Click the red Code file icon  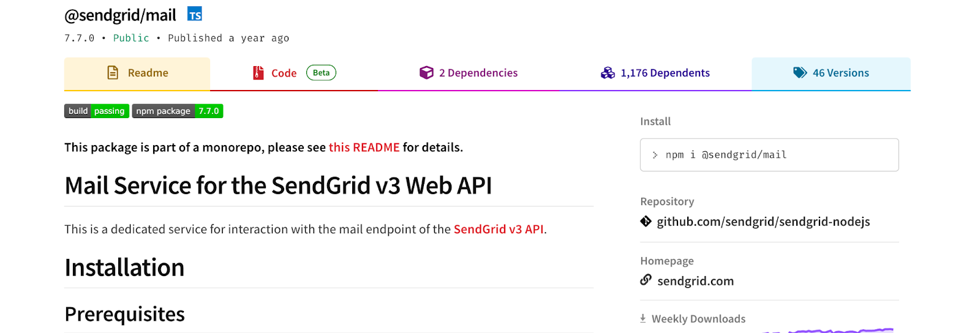[x=258, y=73]
